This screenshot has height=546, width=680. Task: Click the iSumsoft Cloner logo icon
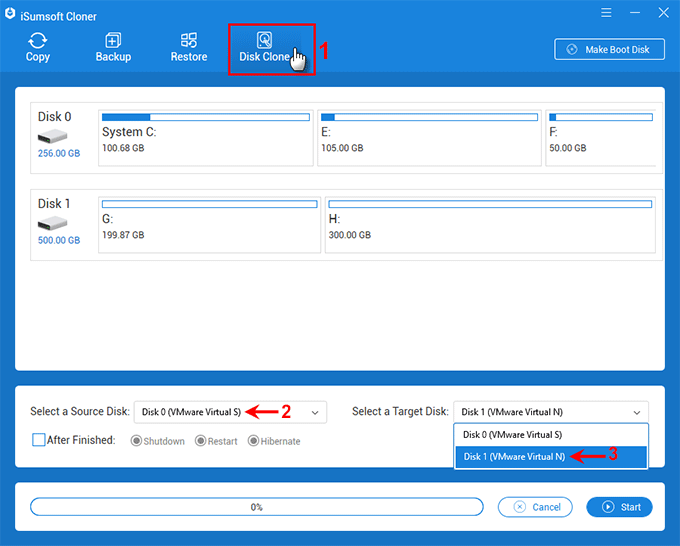(10, 14)
